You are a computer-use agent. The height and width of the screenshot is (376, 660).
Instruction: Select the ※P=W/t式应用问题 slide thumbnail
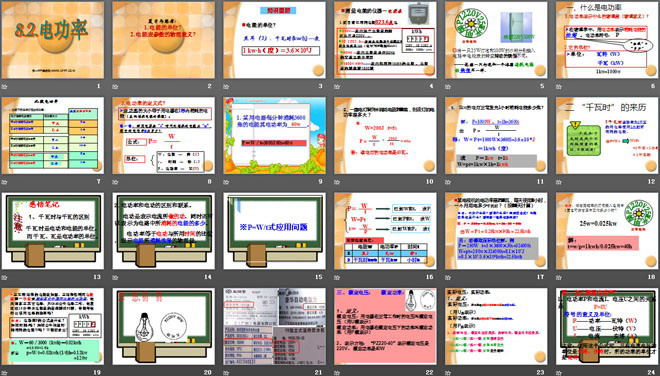274,231
